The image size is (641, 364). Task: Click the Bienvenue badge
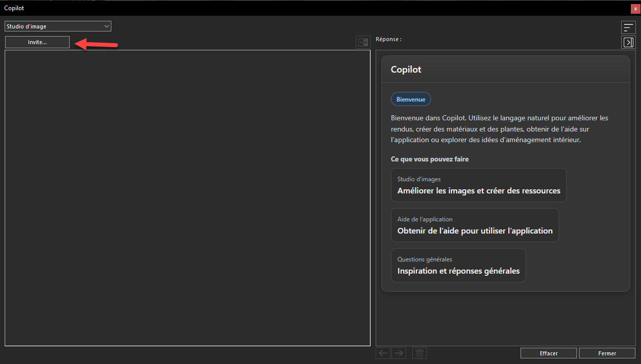[411, 100]
